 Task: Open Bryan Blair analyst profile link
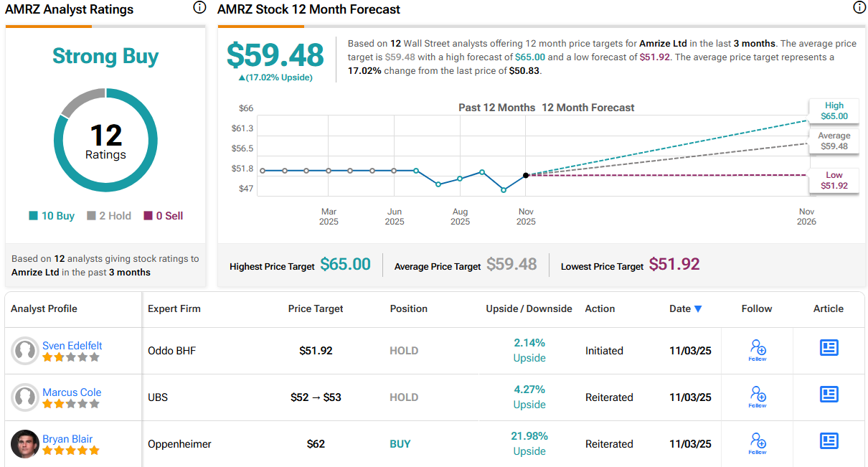(x=67, y=439)
